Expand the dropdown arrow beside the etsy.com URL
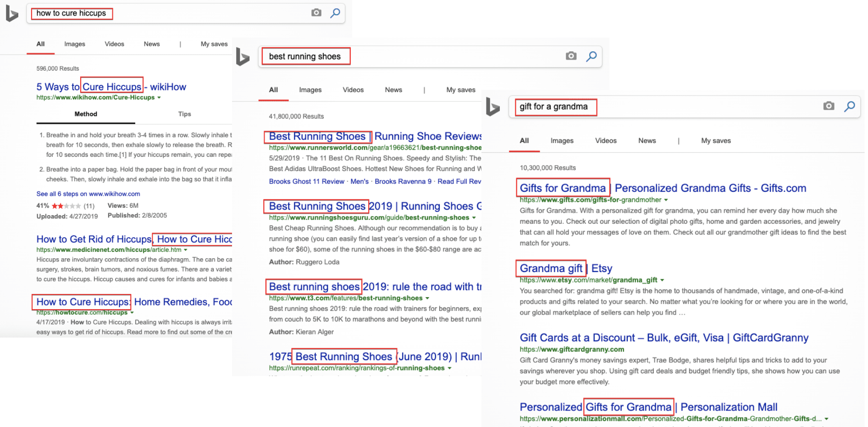The width and height of the screenshot is (868, 427). tap(662, 280)
